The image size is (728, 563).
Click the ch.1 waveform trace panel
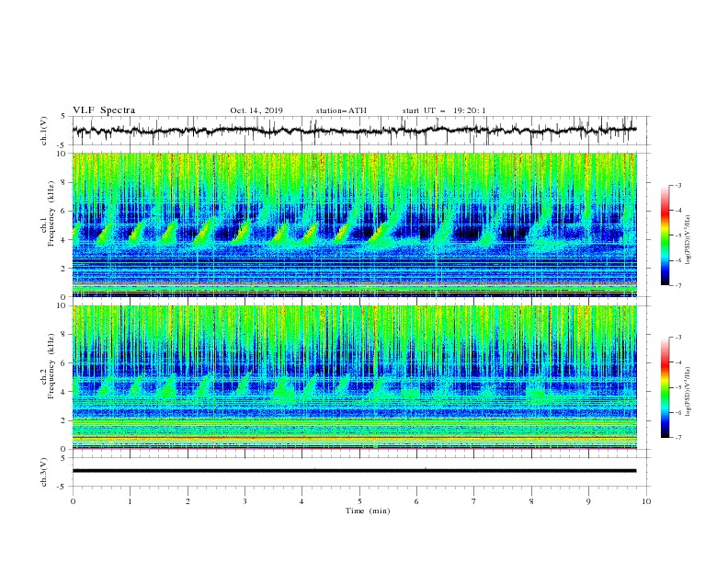click(361, 131)
